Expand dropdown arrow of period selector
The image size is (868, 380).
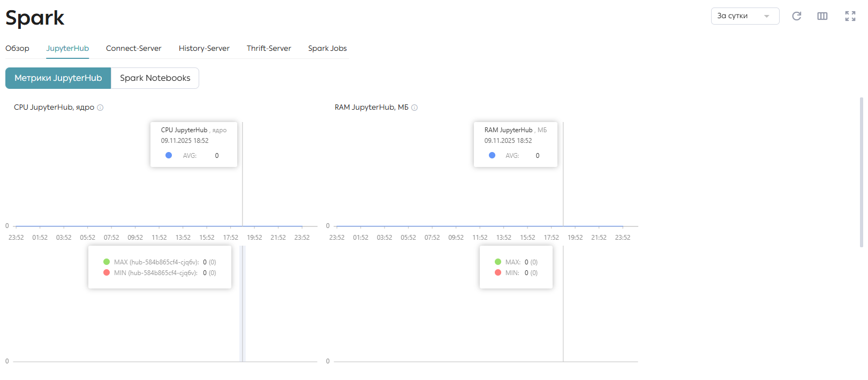(x=767, y=17)
